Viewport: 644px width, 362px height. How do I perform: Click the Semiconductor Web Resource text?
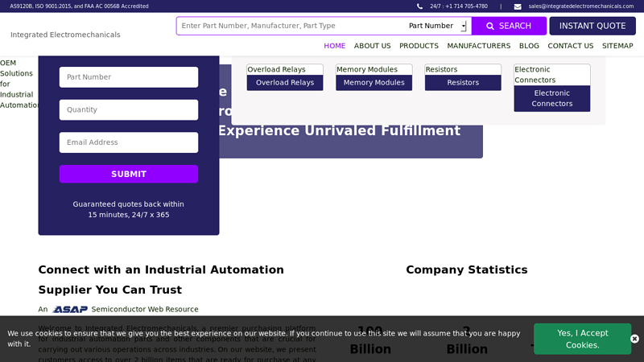pos(145,310)
